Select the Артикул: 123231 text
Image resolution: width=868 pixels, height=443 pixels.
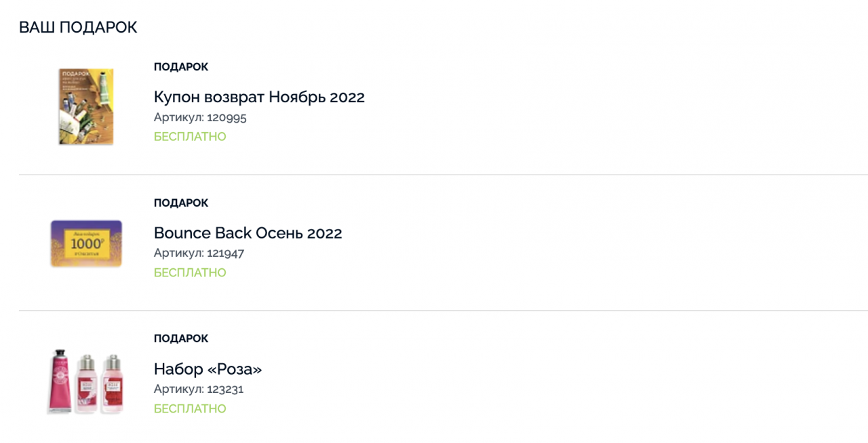(199, 389)
